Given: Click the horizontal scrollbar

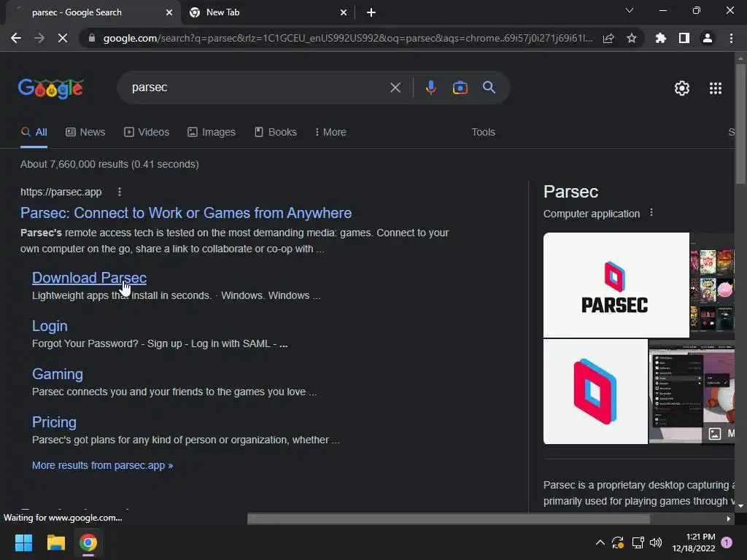Looking at the screenshot, I should click(449, 518).
